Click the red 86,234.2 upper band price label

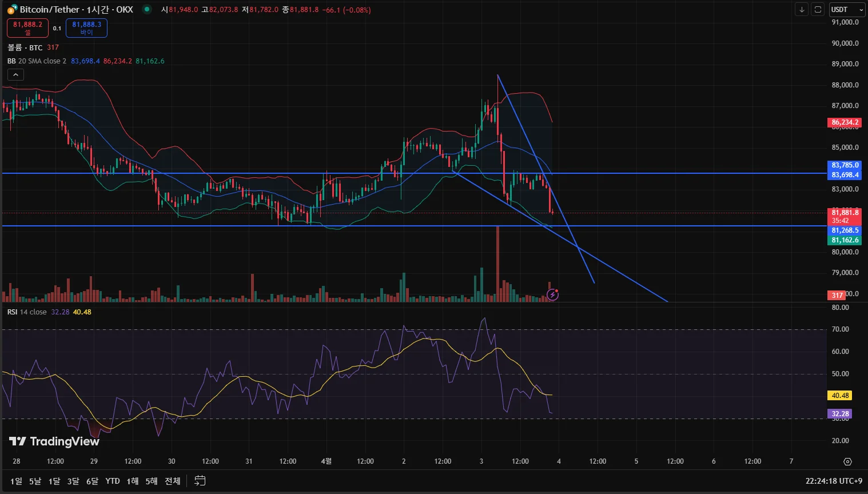click(845, 122)
